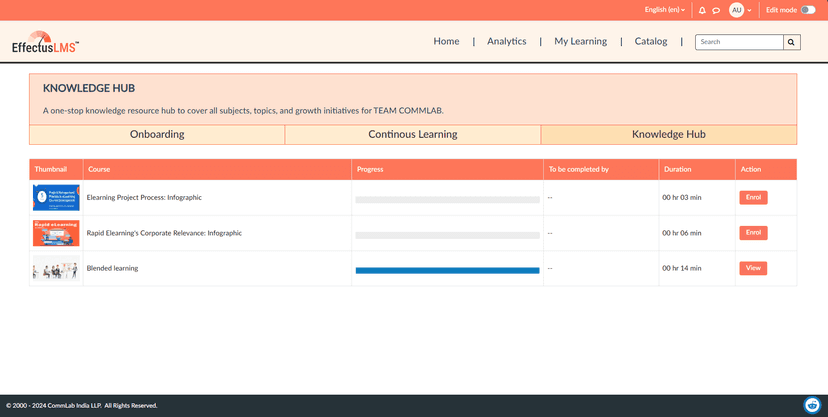
Task: Click the 'KNOWLEDGE HUB' heading
Action: click(89, 88)
